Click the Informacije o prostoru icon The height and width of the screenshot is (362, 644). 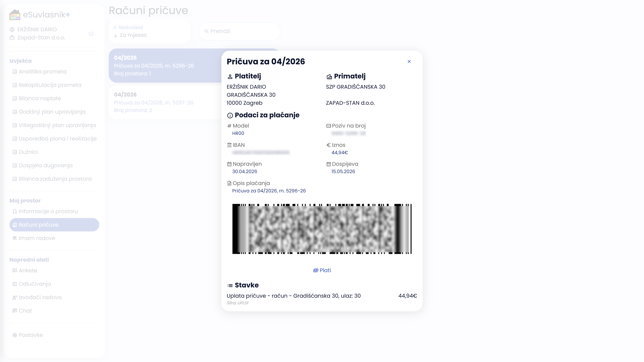(x=15, y=212)
